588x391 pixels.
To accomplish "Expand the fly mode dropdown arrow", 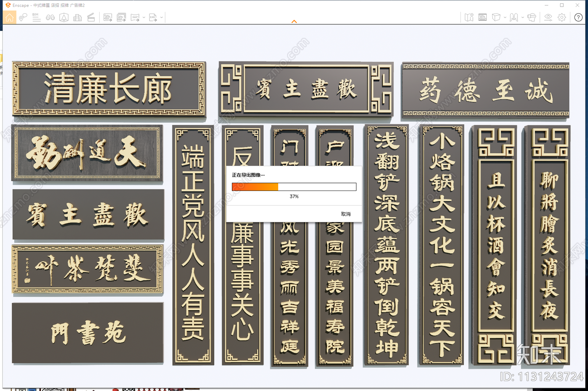I will tap(523, 17).
